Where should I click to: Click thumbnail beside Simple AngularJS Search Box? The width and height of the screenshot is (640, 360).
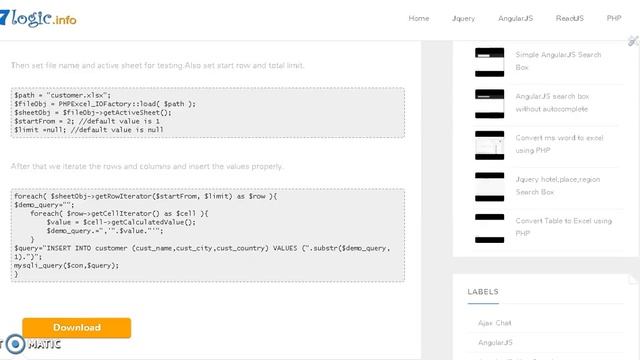click(x=489, y=62)
